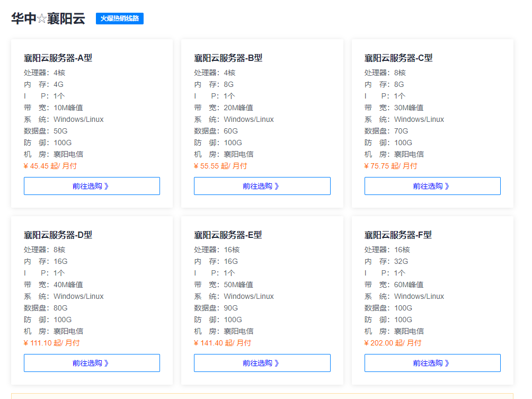Select the 襄阳云服务器-A型 title
The image size is (532, 399).
tap(58, 58)
